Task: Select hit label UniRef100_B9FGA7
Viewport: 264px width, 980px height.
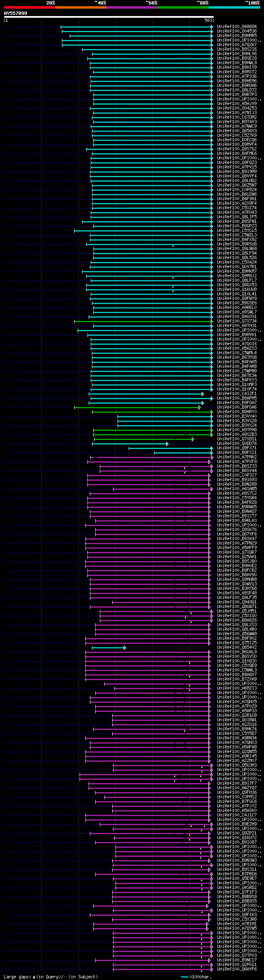Action: coord(237,403)
